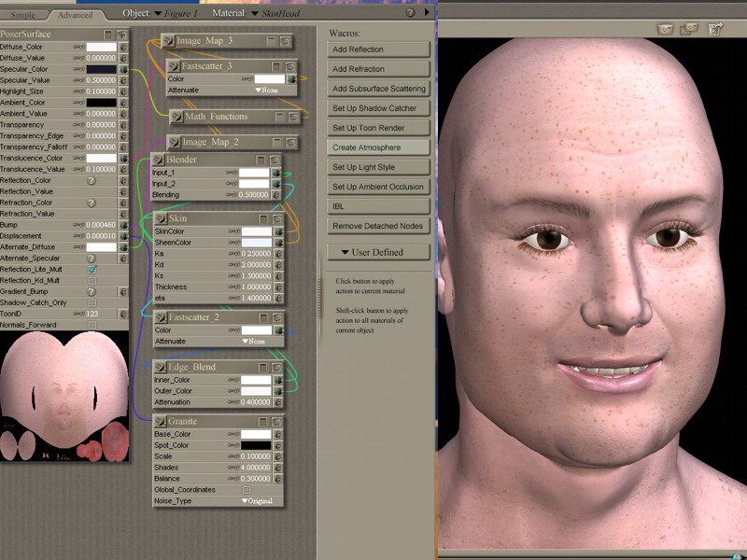Switch to the Simple tab
This screenshot has width=747, height=560.
pos(23,15)
